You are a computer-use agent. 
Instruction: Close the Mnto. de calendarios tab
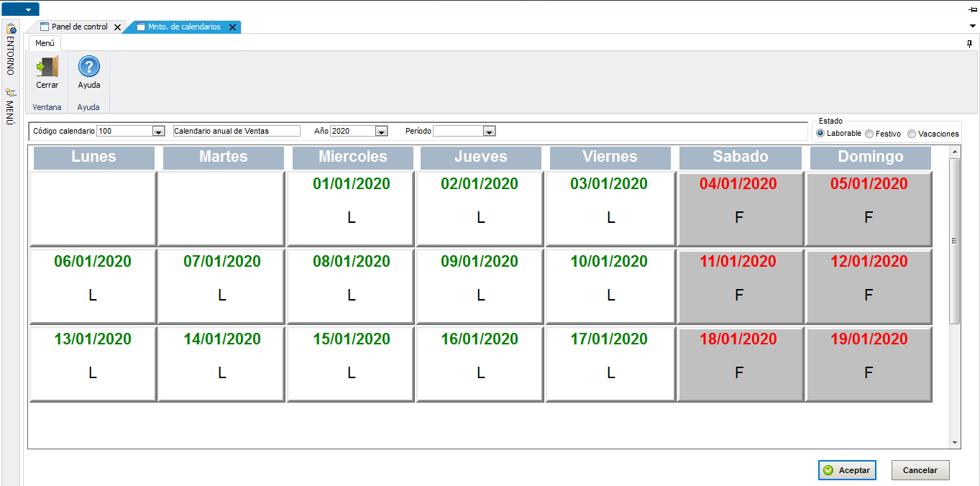[232, 27]
